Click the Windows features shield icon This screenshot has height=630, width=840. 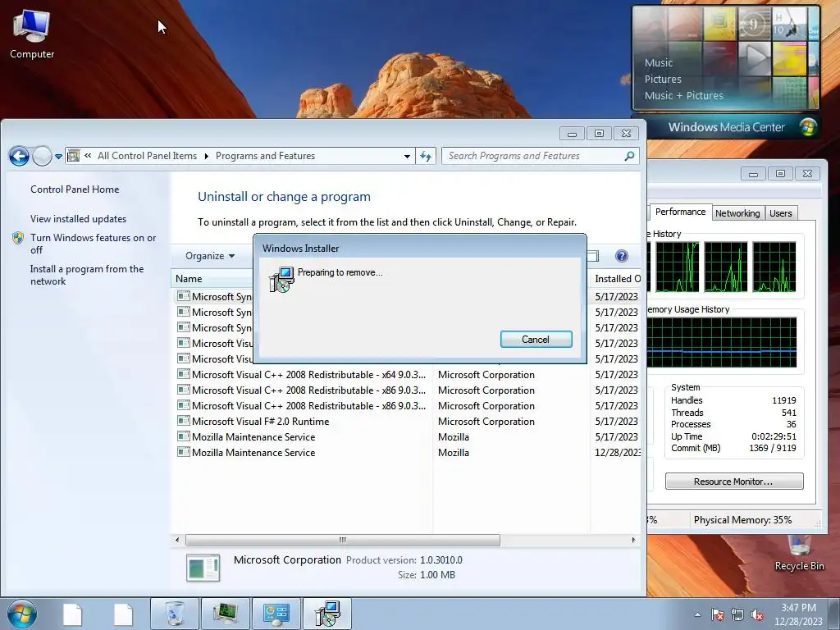[18, 238]
